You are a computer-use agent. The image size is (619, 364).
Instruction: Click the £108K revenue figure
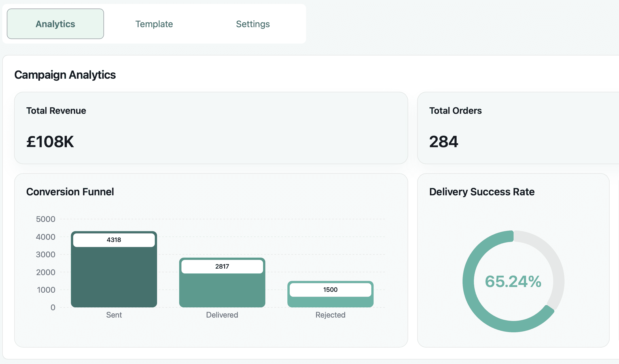click(x=50, y=142)
